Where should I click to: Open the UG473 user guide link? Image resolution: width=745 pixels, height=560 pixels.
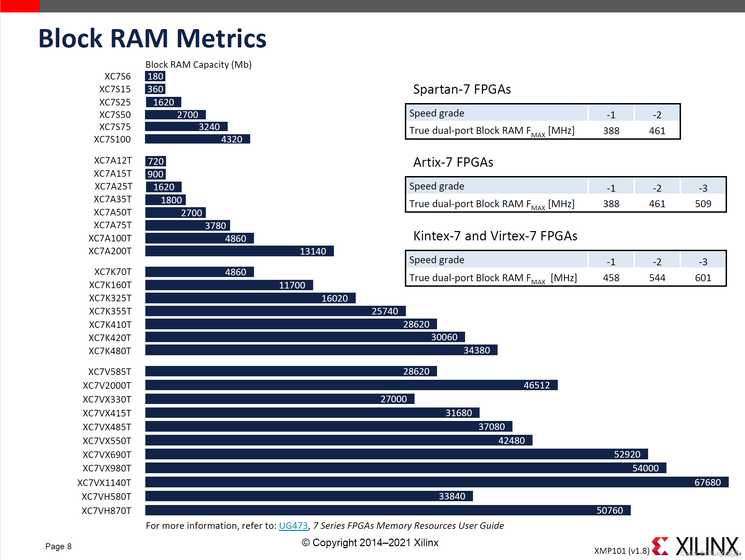click(293, 526)
